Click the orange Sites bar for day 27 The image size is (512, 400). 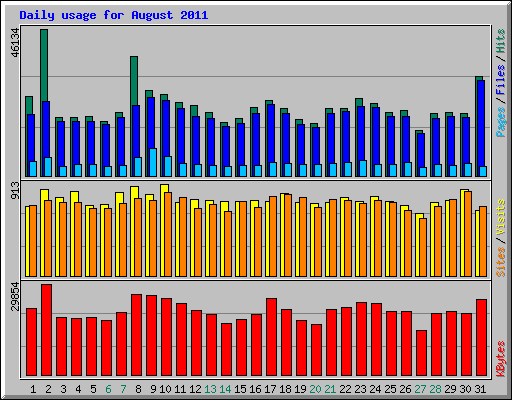pyautogui.click(x=423, y=247)
